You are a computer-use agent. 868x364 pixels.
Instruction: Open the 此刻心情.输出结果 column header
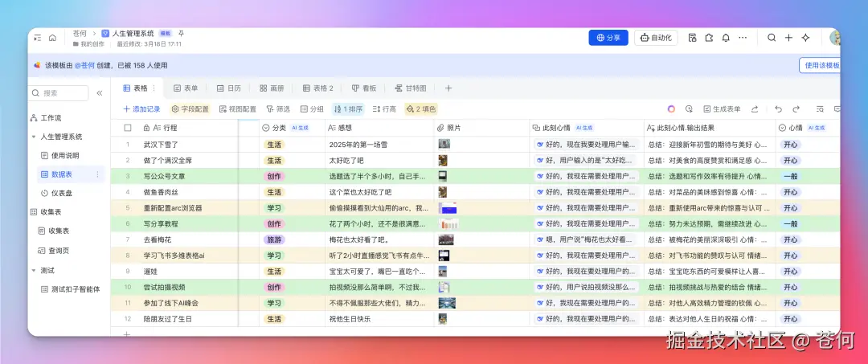tap(710, 128)
